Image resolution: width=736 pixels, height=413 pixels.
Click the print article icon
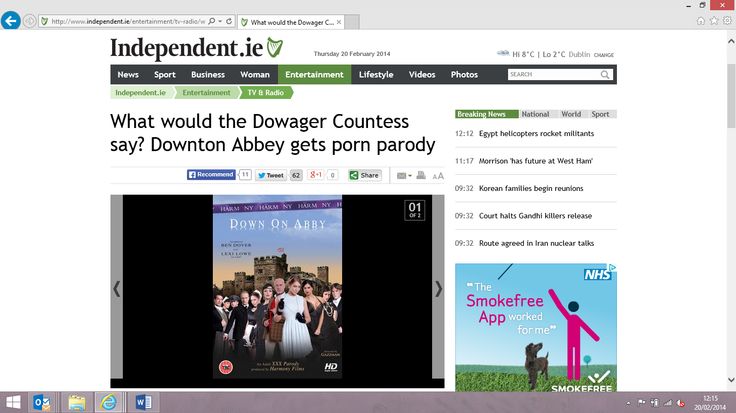click(421, 175)
